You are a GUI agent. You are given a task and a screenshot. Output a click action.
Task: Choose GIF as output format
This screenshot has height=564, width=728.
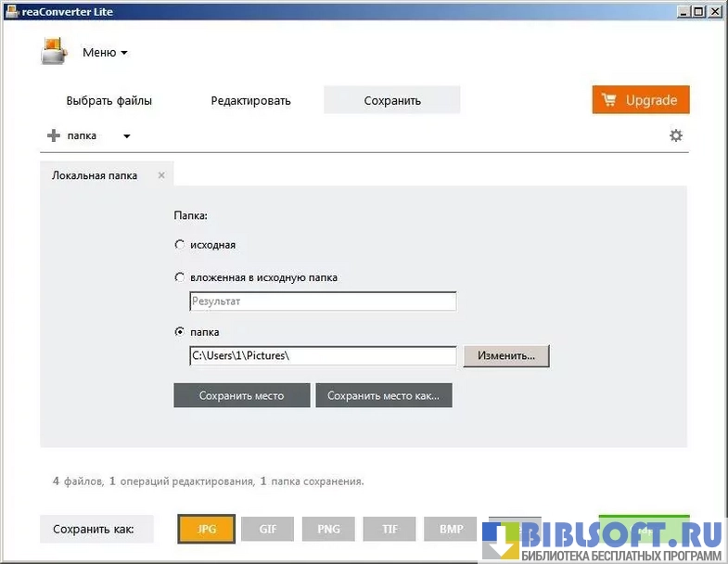tap(268, 529)
